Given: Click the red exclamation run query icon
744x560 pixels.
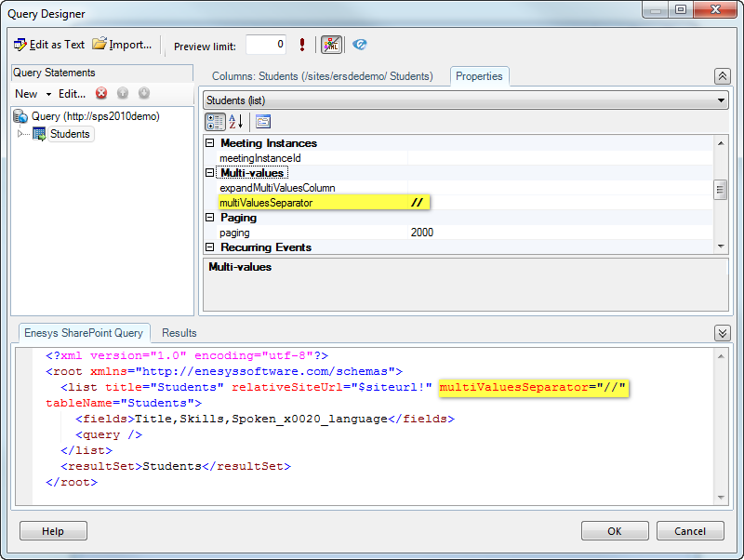Looking at the screenshot, I should coord(302,45).
